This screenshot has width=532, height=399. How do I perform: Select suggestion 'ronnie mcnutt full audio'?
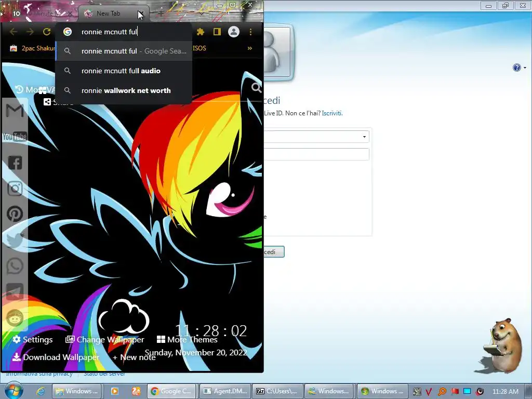(x=124, y=71)
